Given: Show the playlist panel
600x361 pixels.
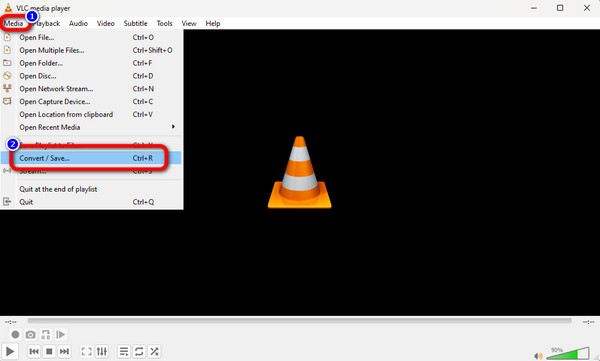Looking at the screenshot, I should (x=124, y=351).
